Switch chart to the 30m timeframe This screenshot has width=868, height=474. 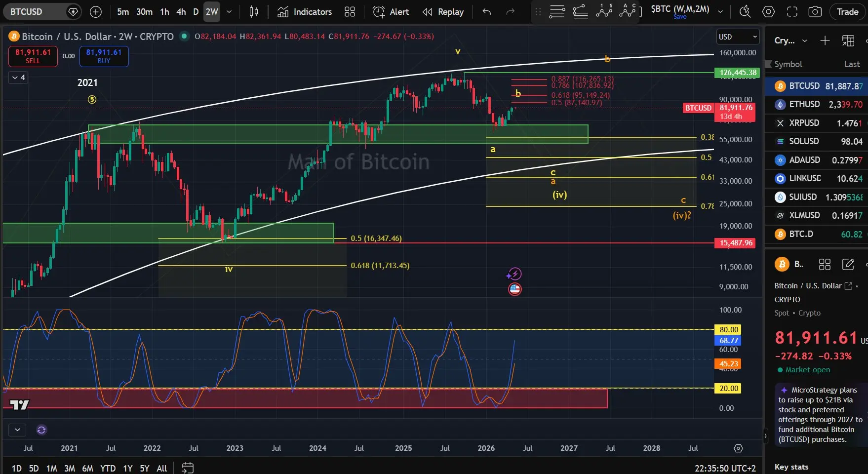144,12
